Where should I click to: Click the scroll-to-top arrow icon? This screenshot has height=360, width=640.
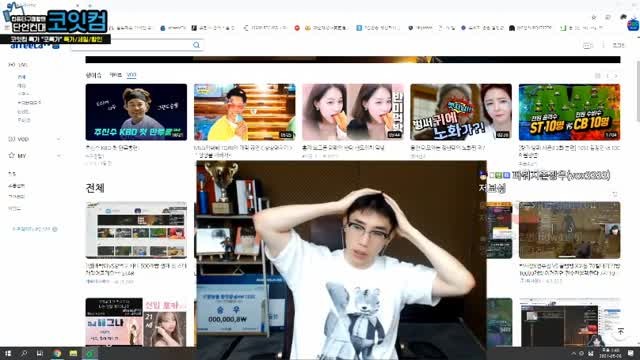click(x=620, y=331)
